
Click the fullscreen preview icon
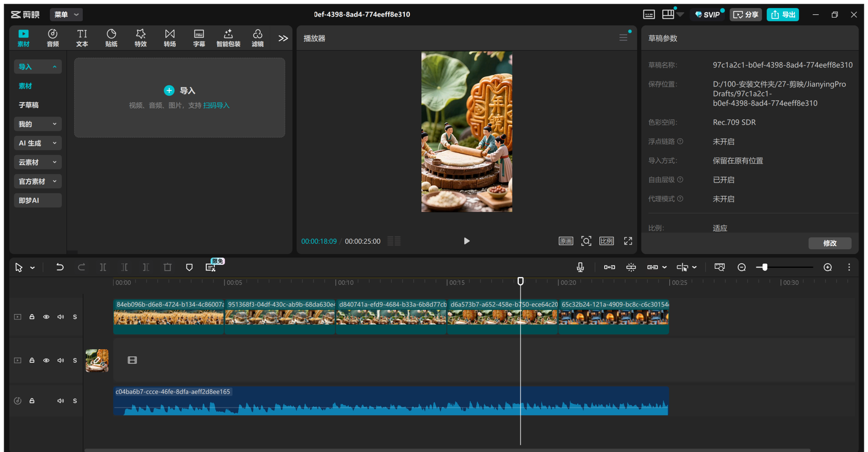click(x=628, y=241)
